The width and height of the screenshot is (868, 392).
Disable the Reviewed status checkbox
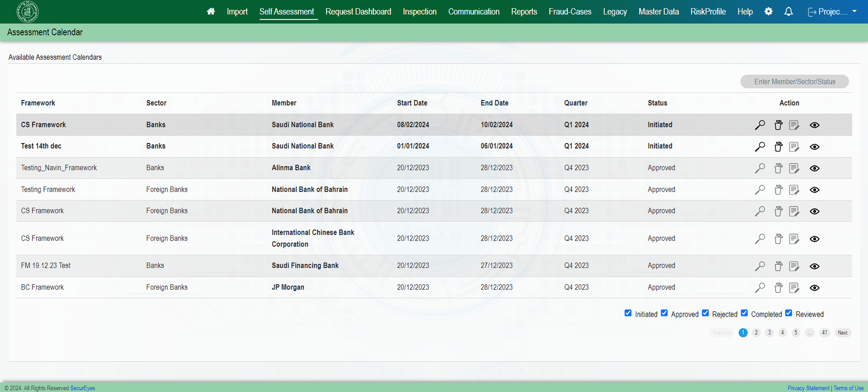point(788,313)
